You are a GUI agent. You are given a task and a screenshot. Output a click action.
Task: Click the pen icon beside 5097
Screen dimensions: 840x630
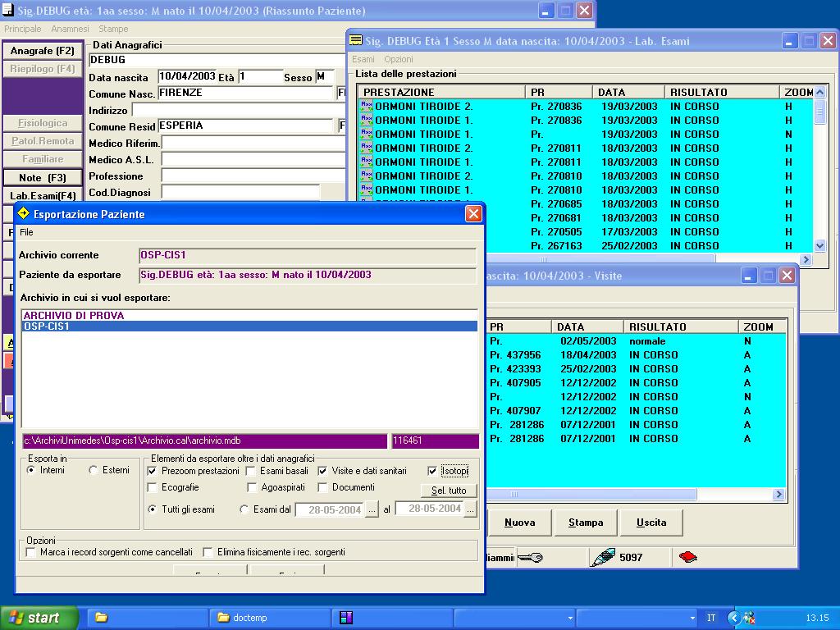[603, 558]
